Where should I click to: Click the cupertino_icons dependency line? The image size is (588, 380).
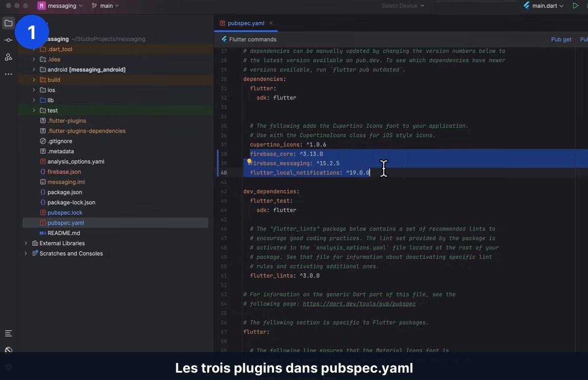(x=288, y=145)
